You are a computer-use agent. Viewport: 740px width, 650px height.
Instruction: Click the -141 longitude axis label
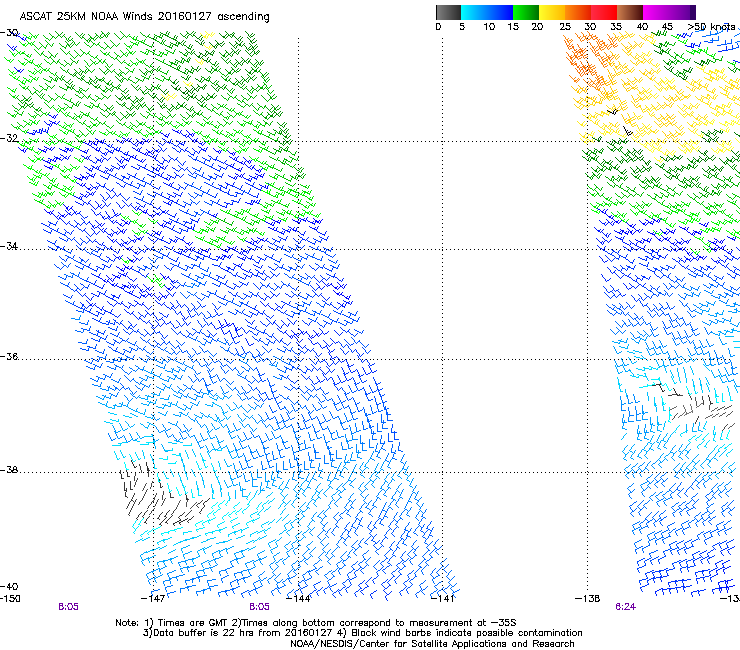[442, 599]
